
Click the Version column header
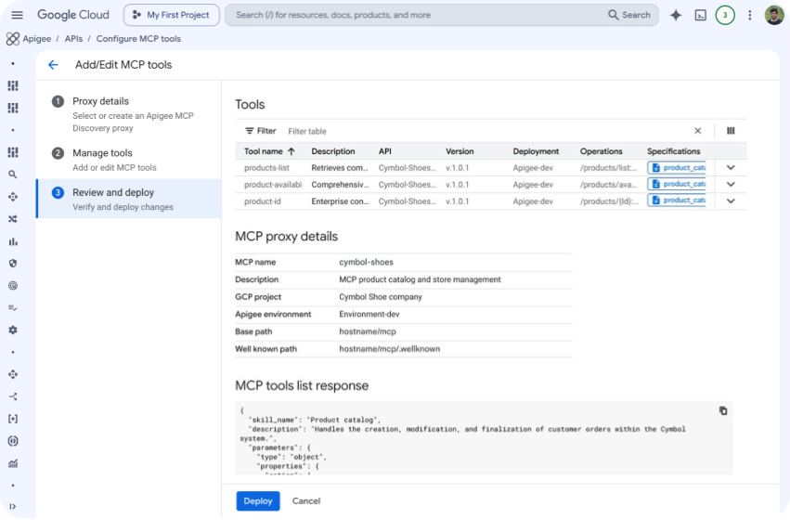460,151
